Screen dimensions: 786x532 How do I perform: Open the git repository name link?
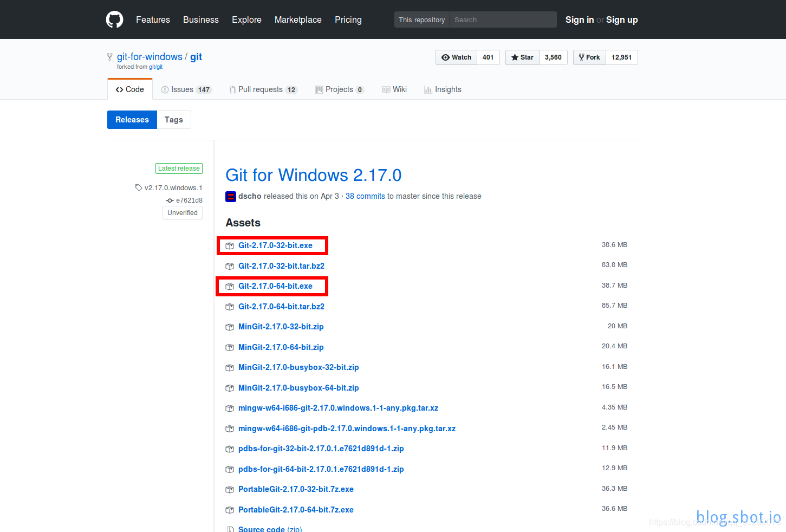click(x=196, y=57)
